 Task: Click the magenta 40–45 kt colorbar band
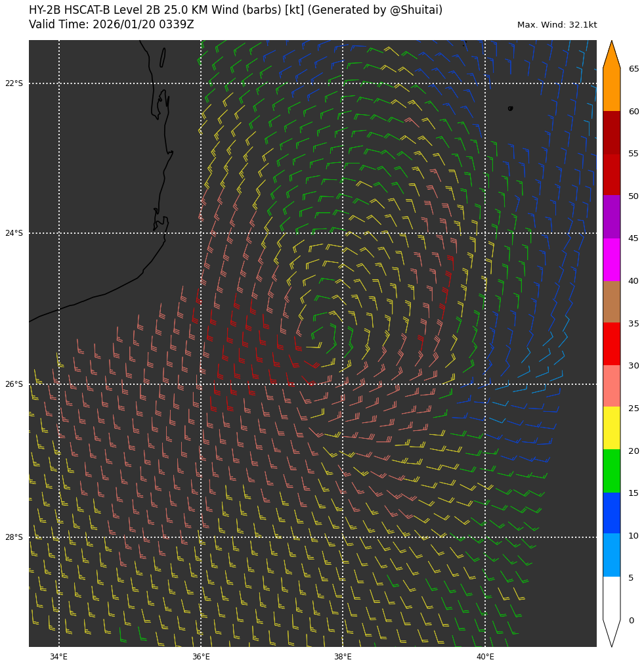(611, 259)
